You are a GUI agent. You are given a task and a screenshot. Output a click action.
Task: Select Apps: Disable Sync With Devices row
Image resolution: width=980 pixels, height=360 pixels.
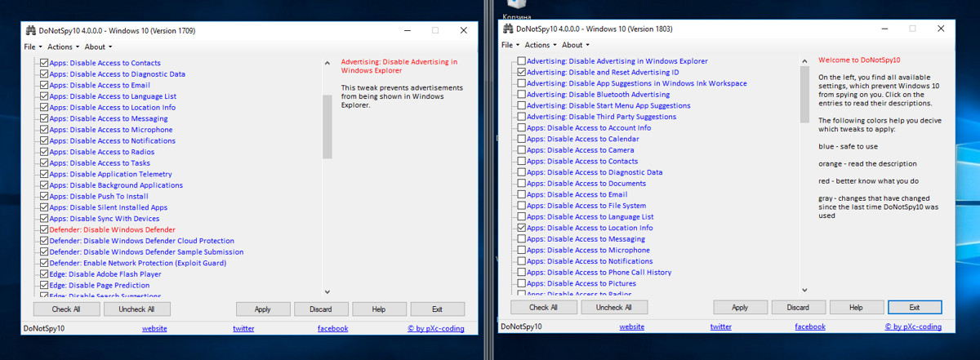105,219
